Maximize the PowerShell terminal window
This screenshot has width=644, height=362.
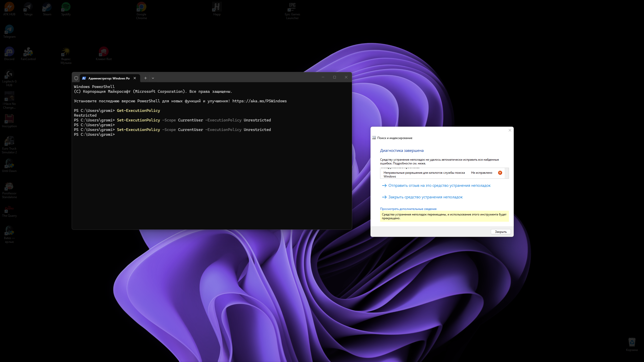coord(335,77)
